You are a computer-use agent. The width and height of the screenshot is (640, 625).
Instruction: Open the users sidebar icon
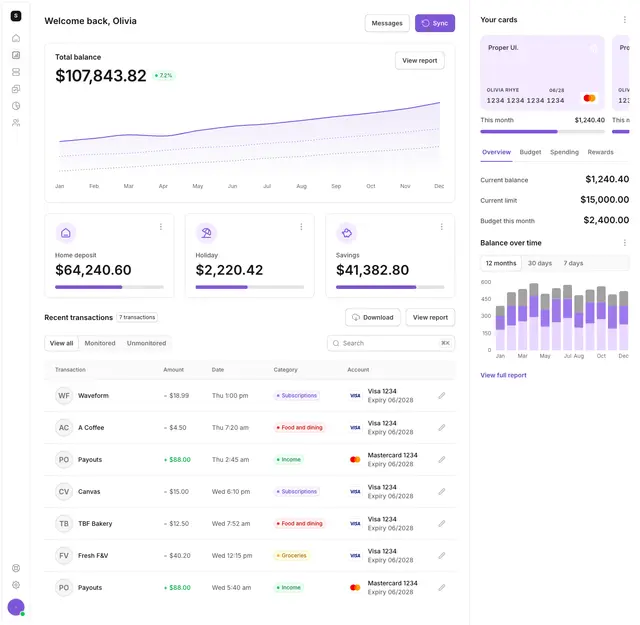(16, 122)
